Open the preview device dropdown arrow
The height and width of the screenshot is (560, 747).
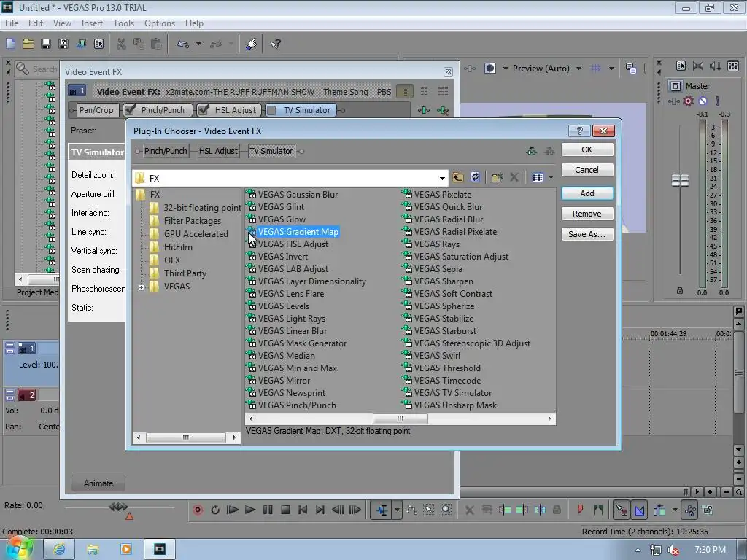pos(506,69)
